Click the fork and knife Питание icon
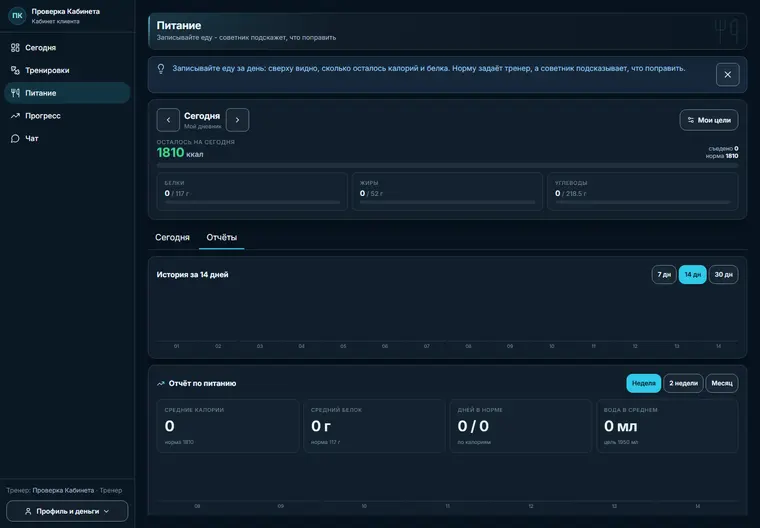Image resolution: width=760 pixels, height=528 pixels. pos(16,93)
